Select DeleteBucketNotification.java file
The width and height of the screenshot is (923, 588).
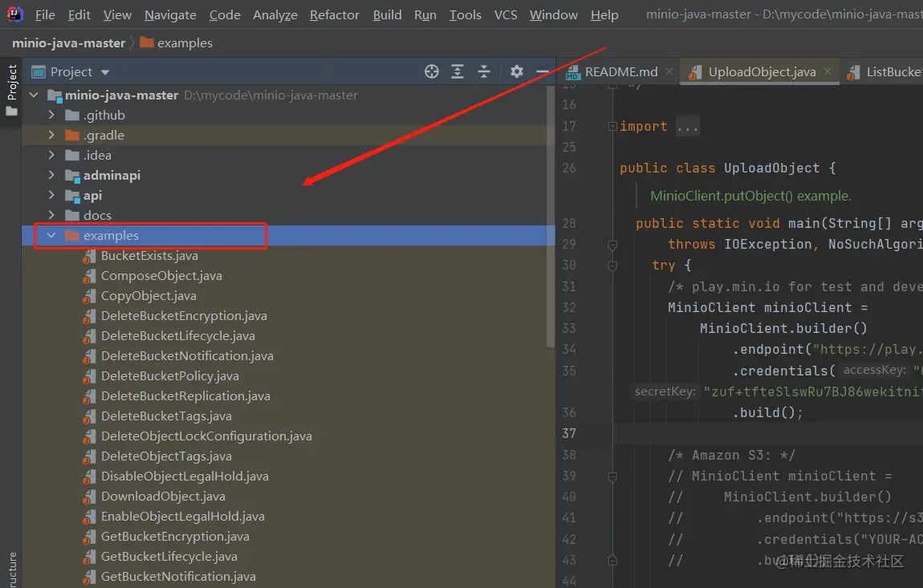coord(187,356)
